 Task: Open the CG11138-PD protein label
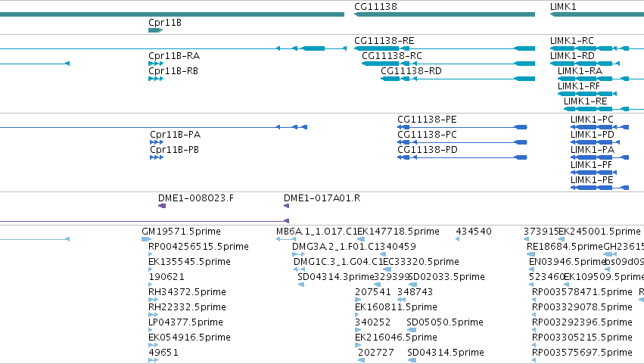pos(427,150)
